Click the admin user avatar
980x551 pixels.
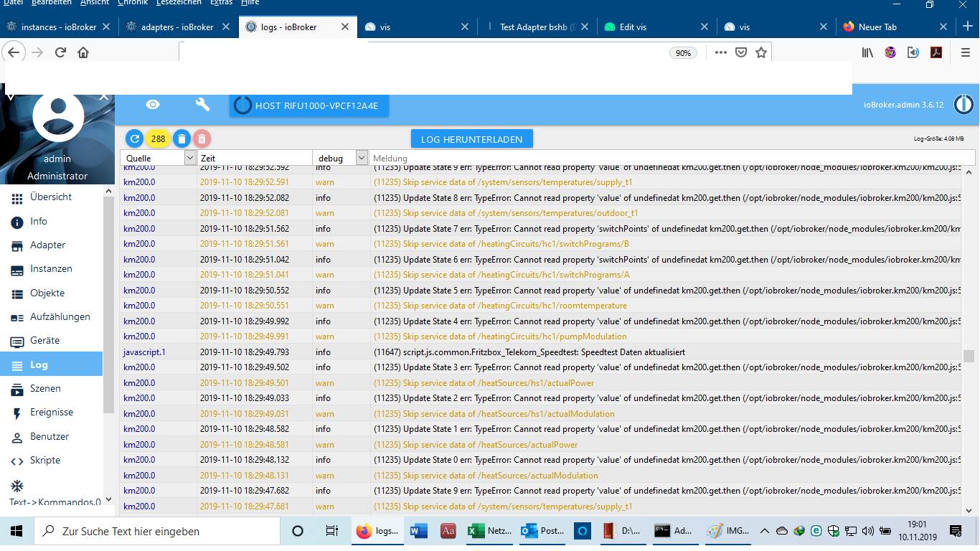pos(57,117)
